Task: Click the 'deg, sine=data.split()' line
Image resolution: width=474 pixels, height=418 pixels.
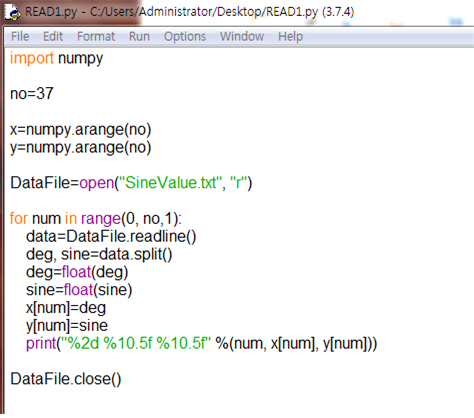Action: pos(99,254)
